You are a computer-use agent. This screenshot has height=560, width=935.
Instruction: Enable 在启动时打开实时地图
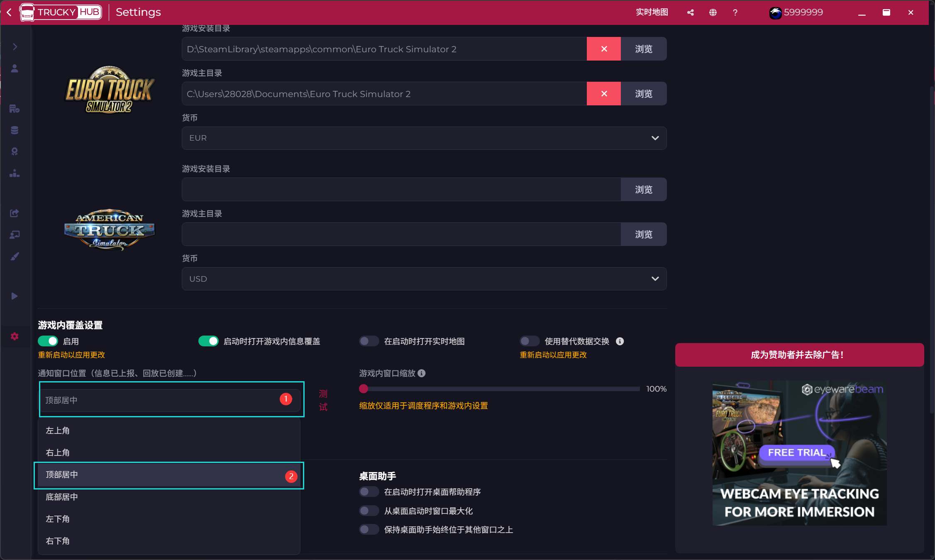click(x=369, y=341)
